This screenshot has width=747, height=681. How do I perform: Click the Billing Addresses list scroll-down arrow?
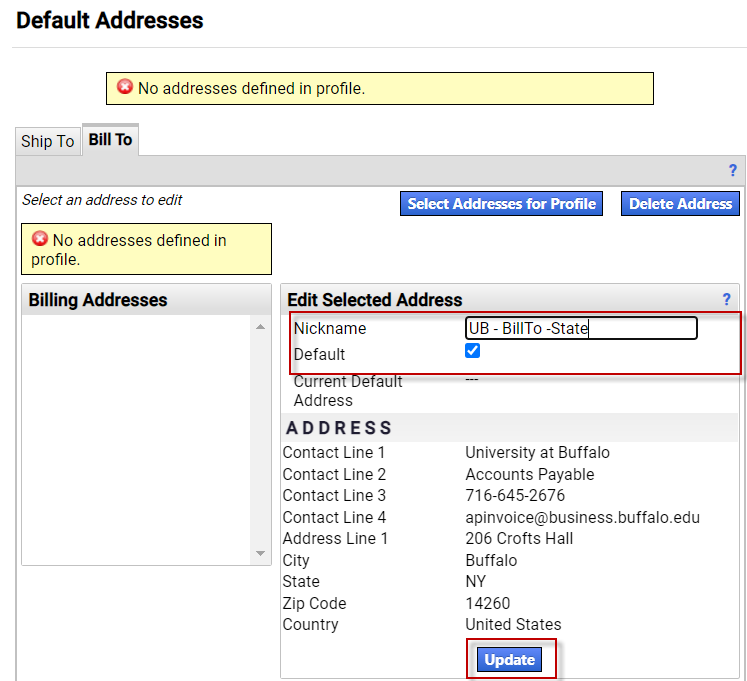coord(261,553)
